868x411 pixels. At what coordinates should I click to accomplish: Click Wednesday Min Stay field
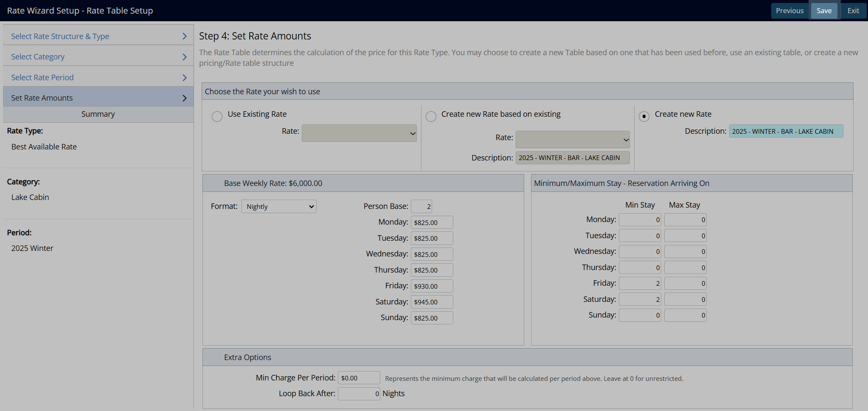coord(640,251)
